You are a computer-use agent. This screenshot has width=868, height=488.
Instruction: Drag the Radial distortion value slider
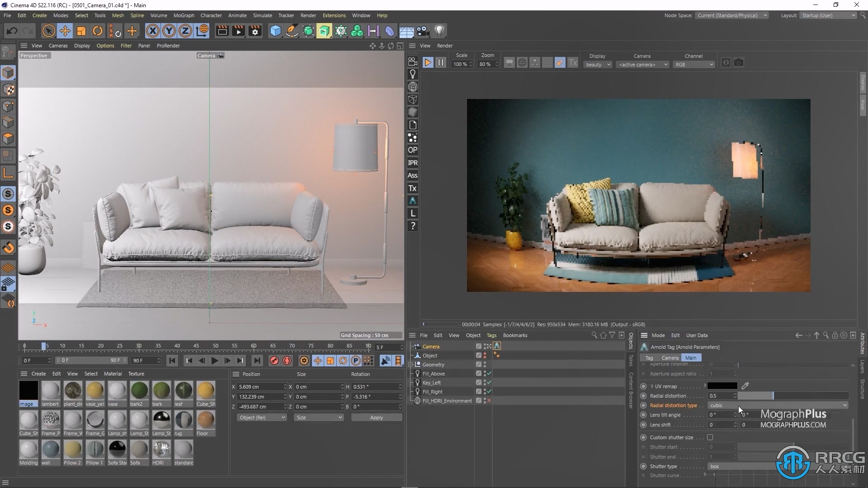(x=773, y=396)
